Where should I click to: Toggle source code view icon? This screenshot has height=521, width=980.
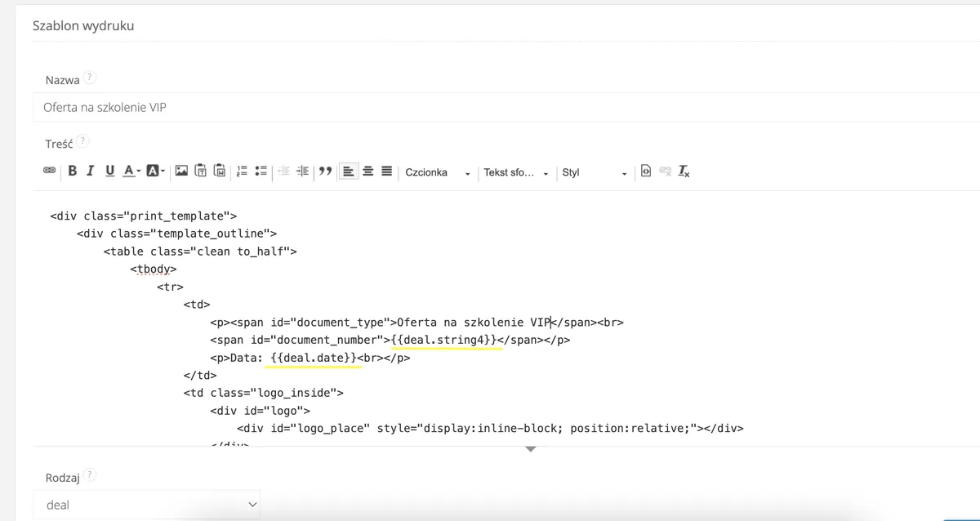646,171
